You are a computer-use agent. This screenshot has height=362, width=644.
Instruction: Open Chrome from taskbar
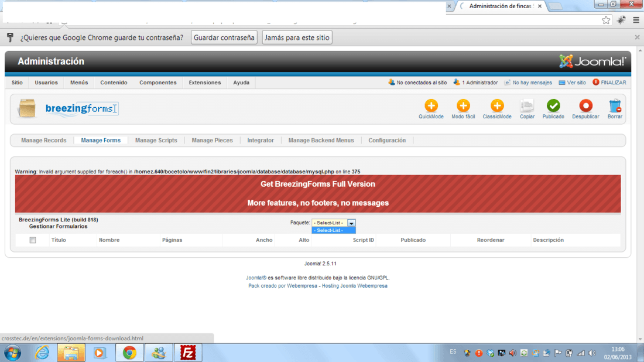pyautogui.click(x=129, y=353)
